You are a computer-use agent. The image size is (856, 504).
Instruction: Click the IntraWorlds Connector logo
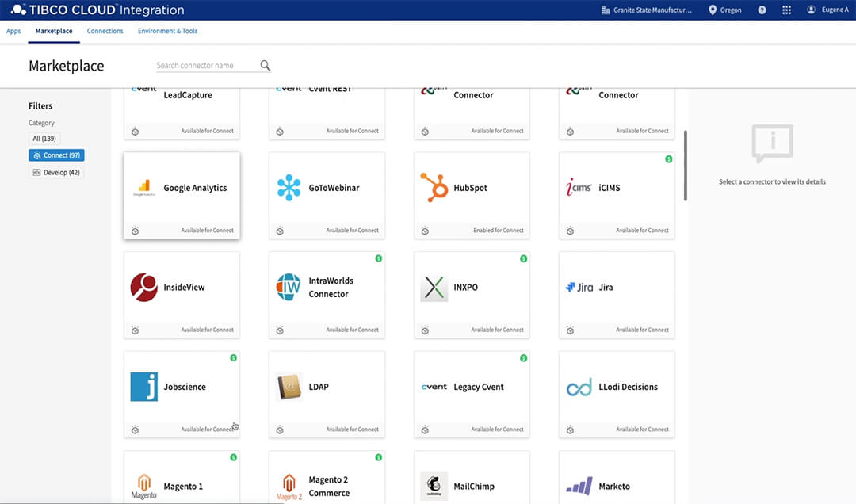pyautogui.click(x=289, y=287)
